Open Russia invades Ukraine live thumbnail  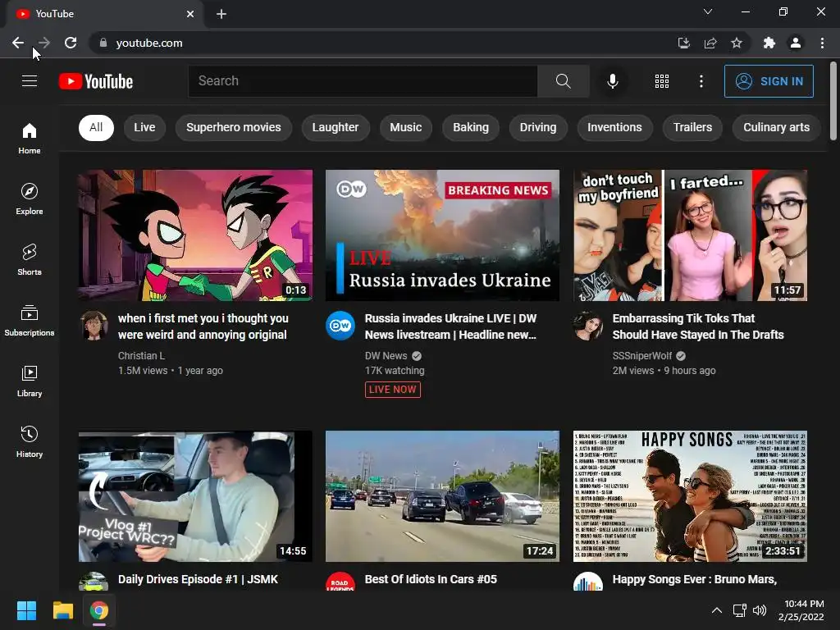[442, 235]
